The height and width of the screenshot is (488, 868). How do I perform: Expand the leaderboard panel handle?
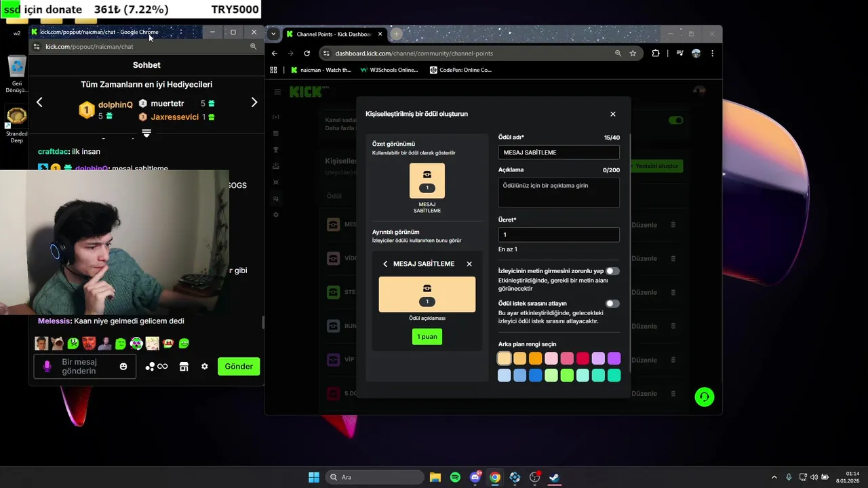[x=146, y=134]
